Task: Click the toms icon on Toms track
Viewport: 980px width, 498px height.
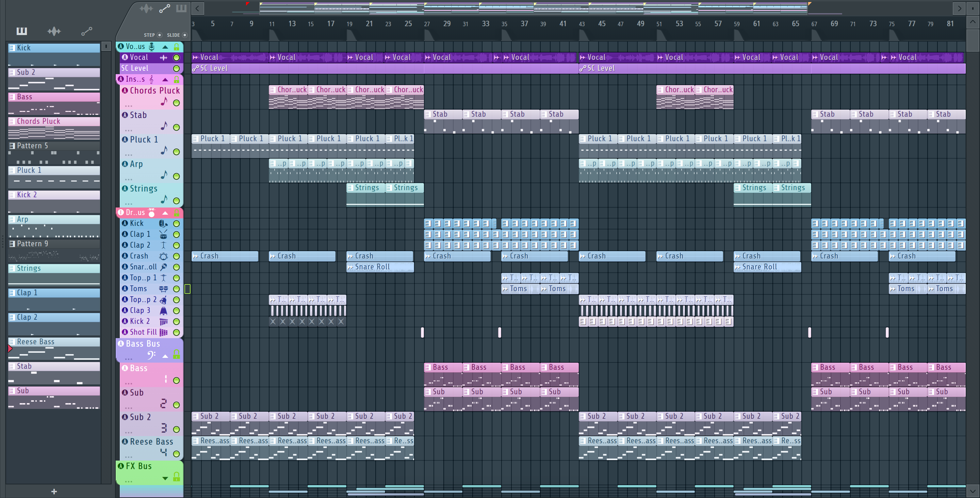Action: coord(163,289)
